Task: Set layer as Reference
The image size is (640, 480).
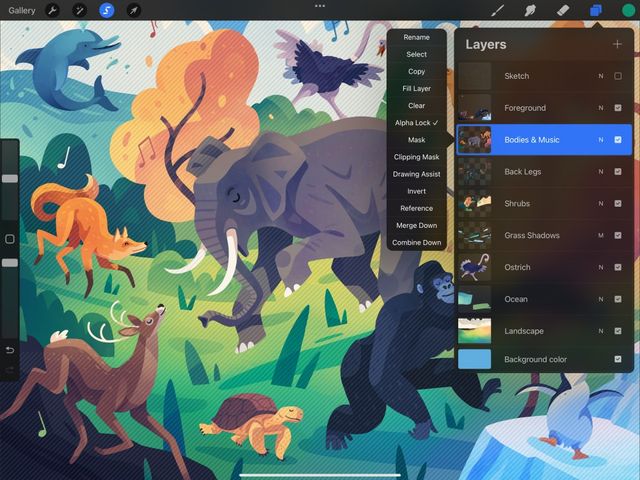Action: (416, 209)
